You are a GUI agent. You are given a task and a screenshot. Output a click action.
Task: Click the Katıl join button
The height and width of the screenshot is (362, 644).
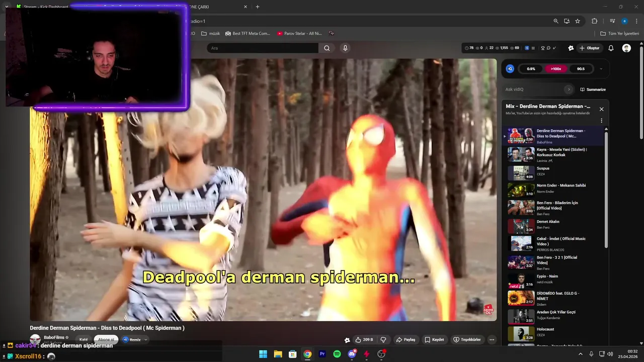click(84, 340)
